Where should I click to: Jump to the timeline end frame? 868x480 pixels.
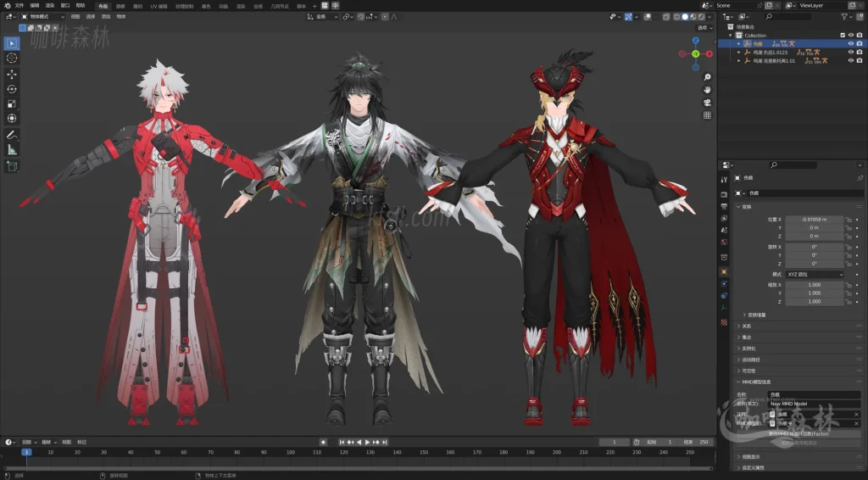point(384,442)
